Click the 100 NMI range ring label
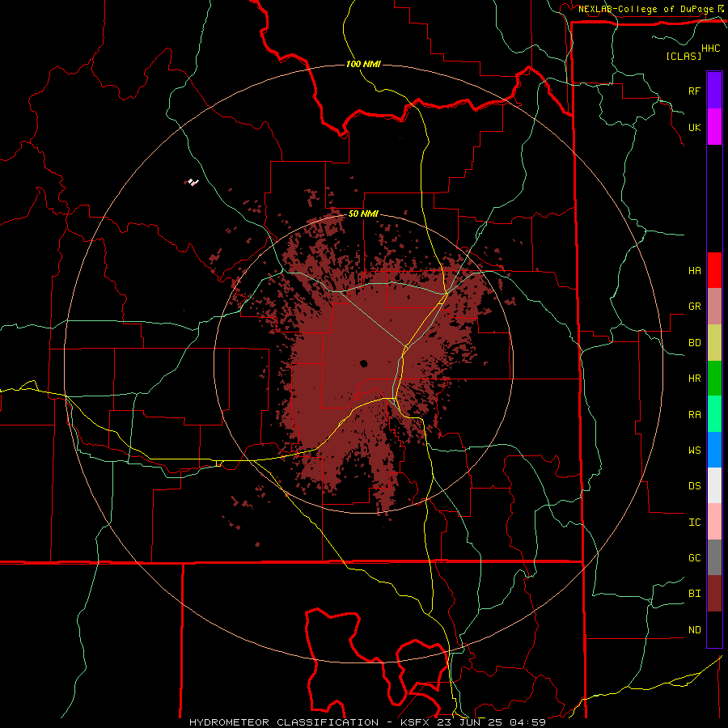The width and height of the screenshot is (728, 728). tap(363, 64)
